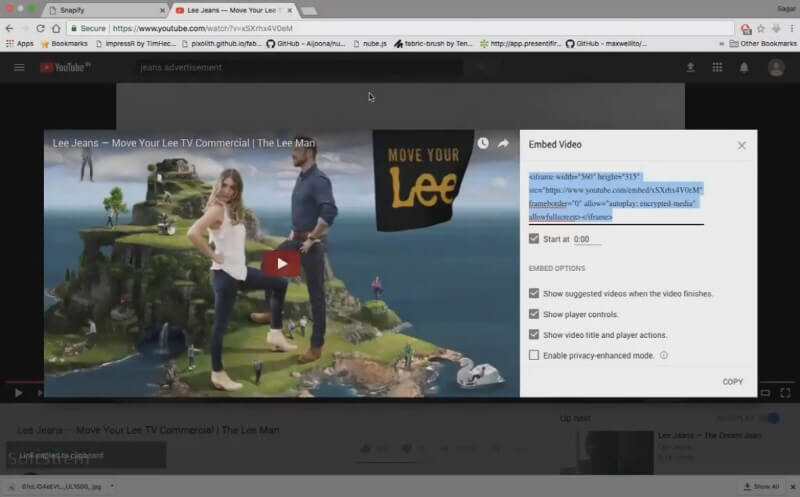Click the Start at time field 0:00

(587, 239)
